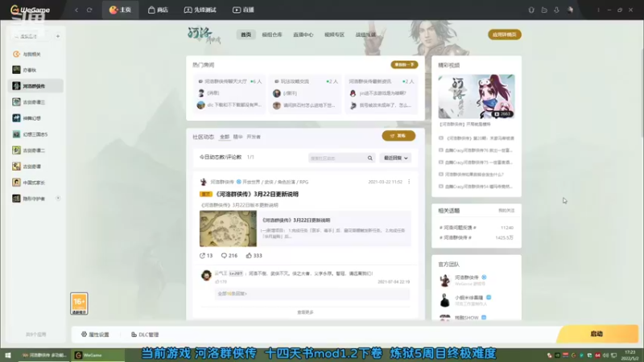644x362 pixels.
Task: Expand the 最近回复 sort dropdown
Action: tap(395, 158)
